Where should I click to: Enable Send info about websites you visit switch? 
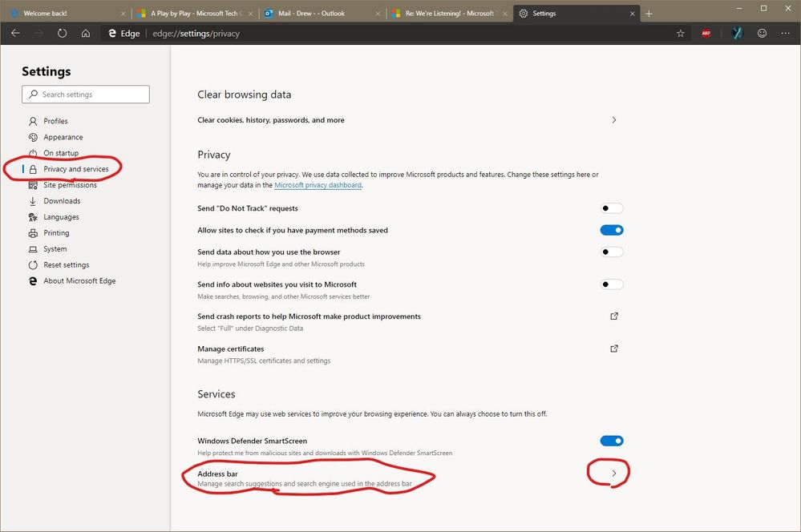pyautogui.click(x=612, y=284)
